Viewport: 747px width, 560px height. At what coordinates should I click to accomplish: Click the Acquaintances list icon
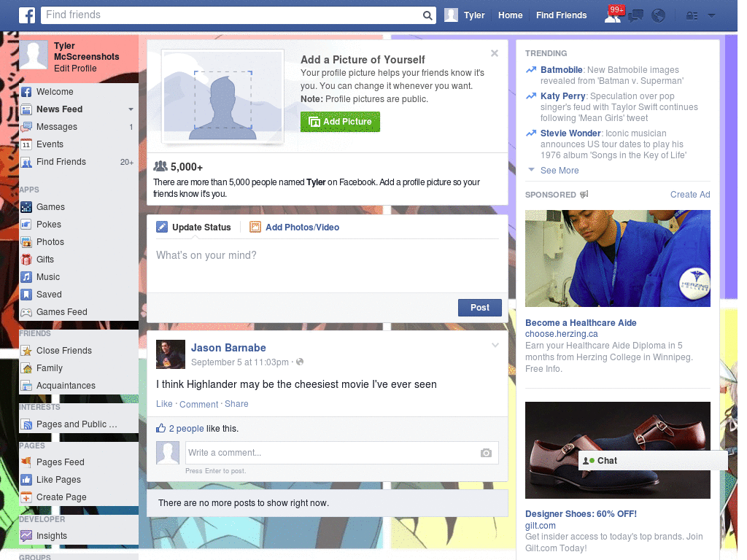point(27,386)
